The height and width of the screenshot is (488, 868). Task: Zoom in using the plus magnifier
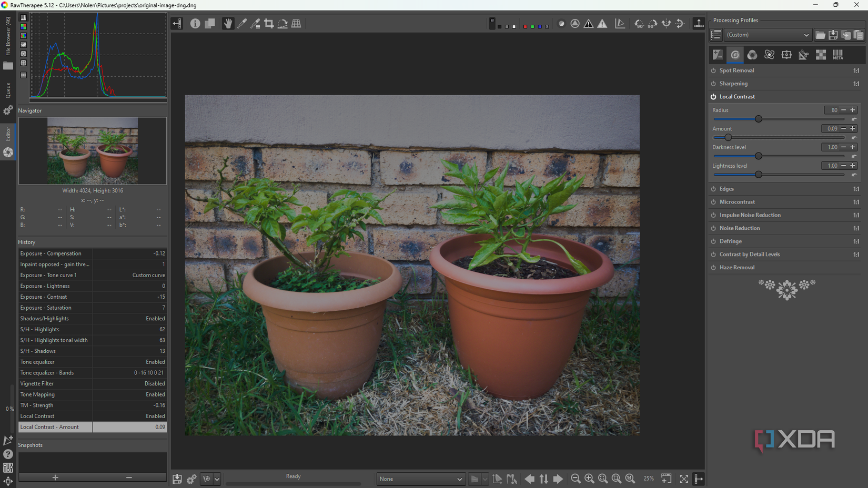(x=589, y=479)
